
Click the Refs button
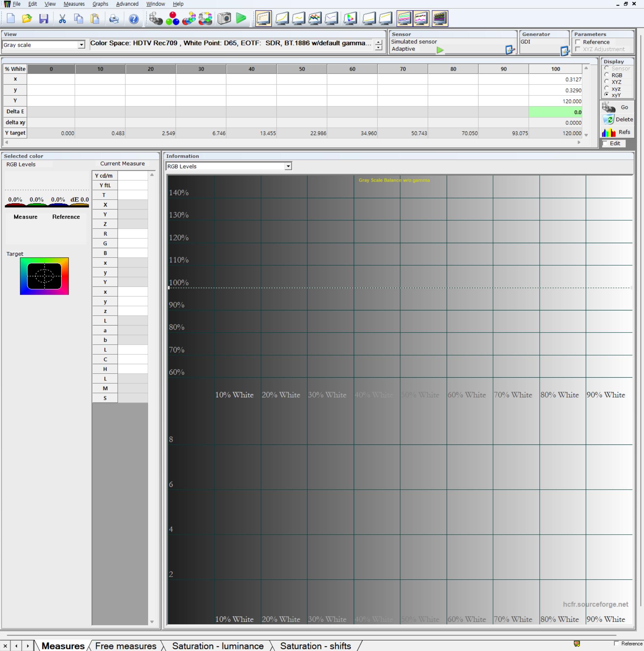[618, 132]
